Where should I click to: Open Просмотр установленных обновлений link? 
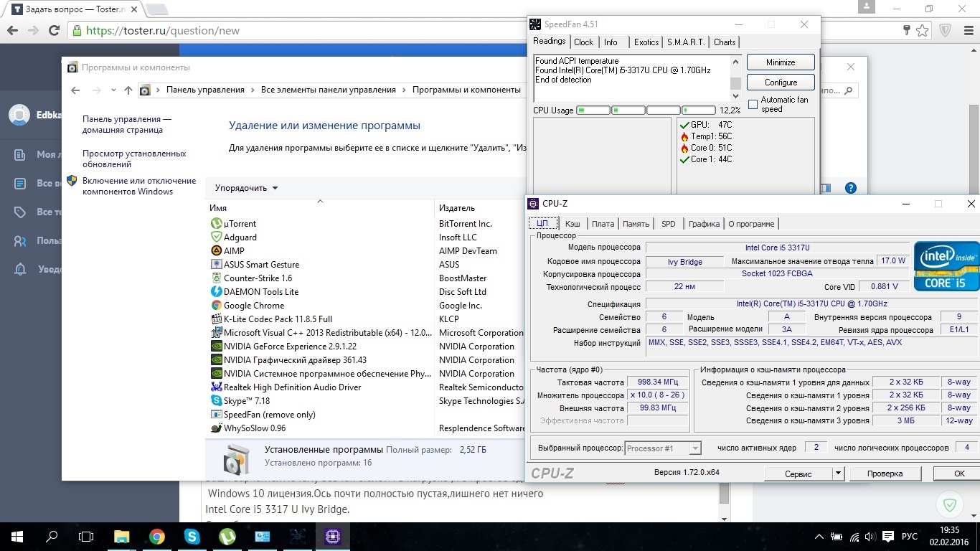pos(134,159)
